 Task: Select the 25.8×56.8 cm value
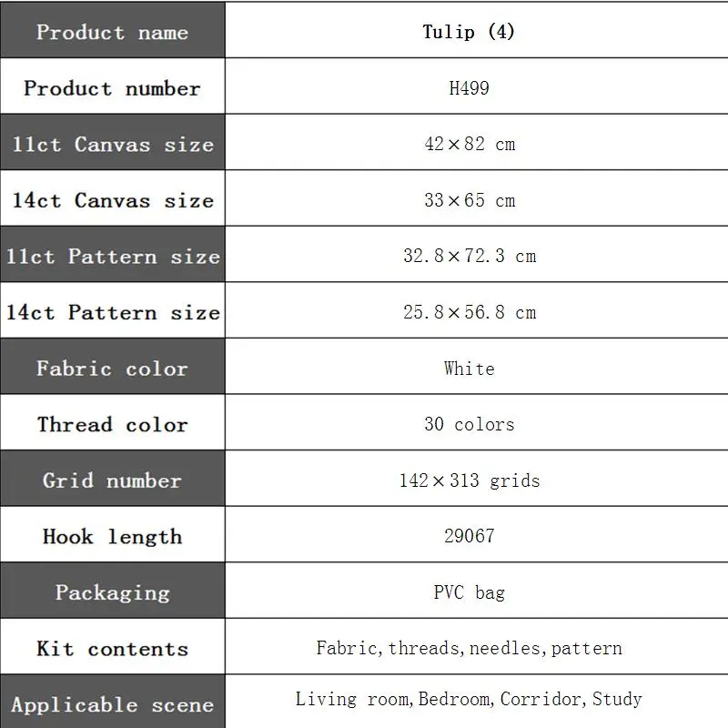[470, 312]
